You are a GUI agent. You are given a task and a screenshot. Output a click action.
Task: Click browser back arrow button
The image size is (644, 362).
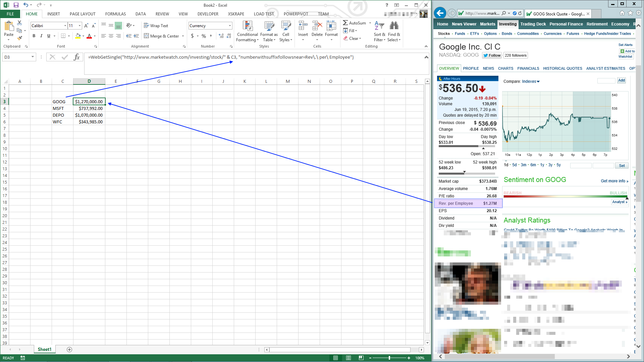tap(440, 13)
